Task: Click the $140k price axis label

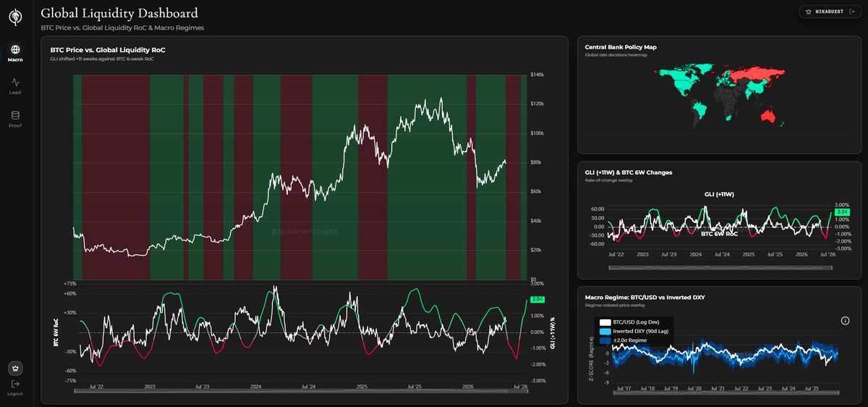Action: tap(537, 75)
